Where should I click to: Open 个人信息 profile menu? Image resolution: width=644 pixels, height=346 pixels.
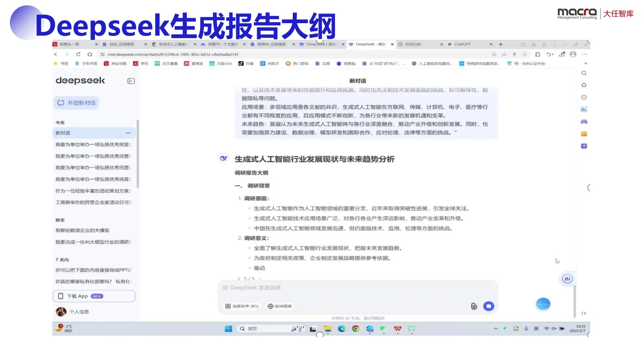pyautogui.click(x=72, y=312)
